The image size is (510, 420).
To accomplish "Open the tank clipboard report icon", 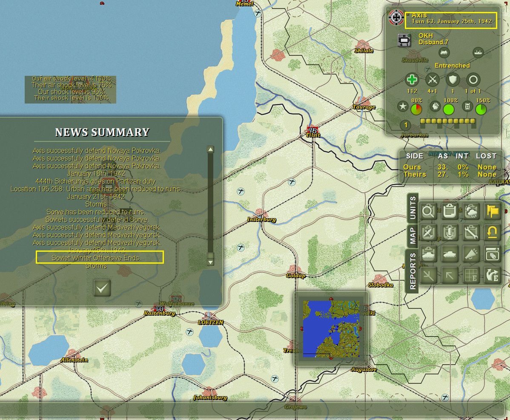I will (428, 254).
